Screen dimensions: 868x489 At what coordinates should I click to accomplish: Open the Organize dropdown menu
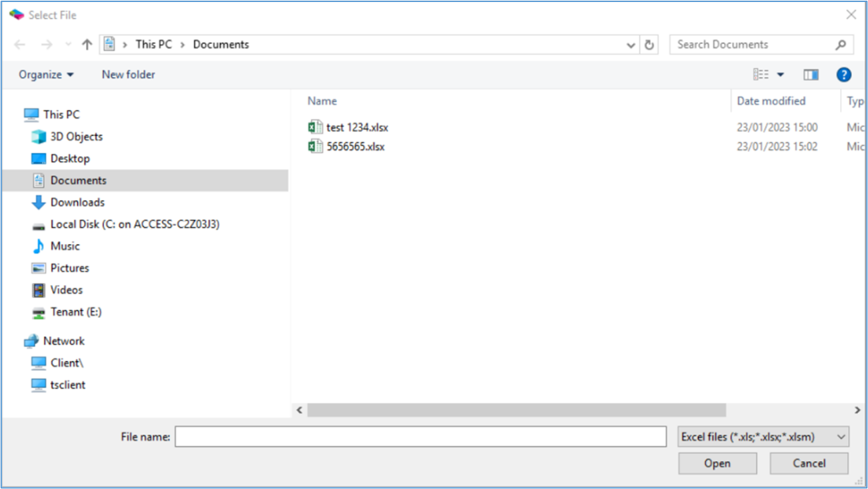pos(44,75)
